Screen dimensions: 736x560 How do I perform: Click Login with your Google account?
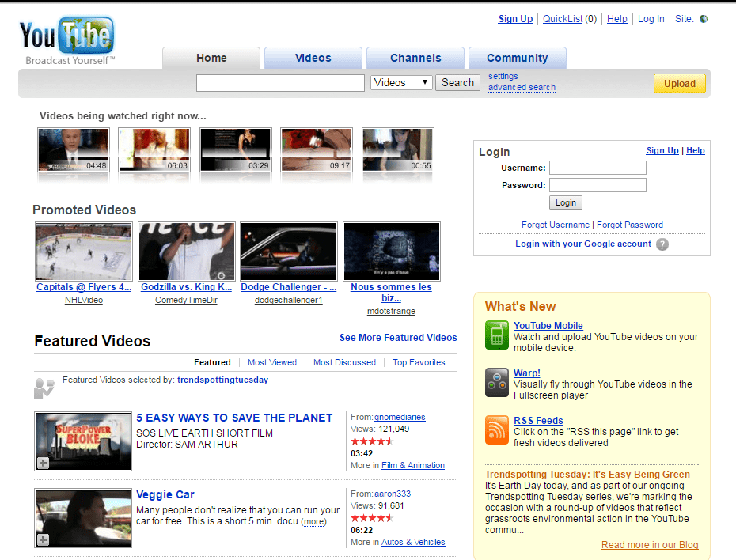(x=583, y=244)
